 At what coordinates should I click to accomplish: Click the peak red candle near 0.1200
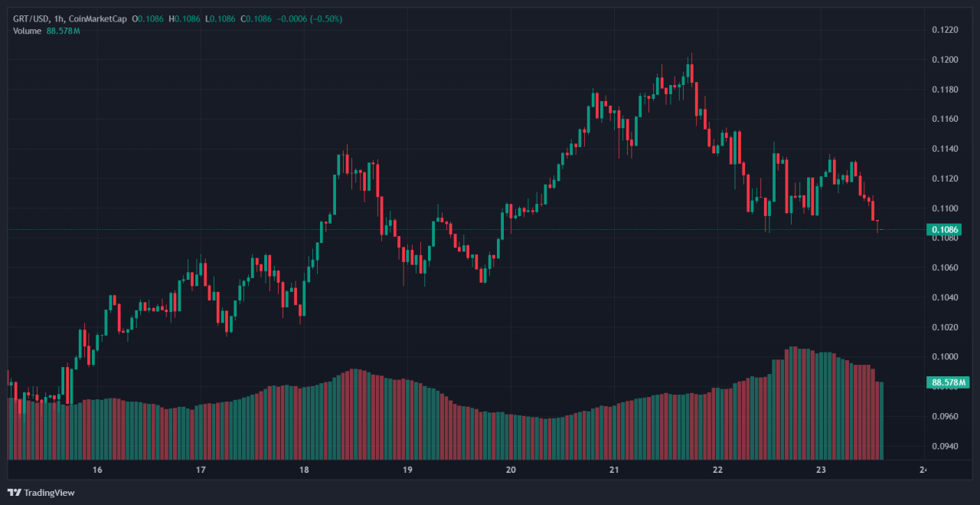click(691, 74)
